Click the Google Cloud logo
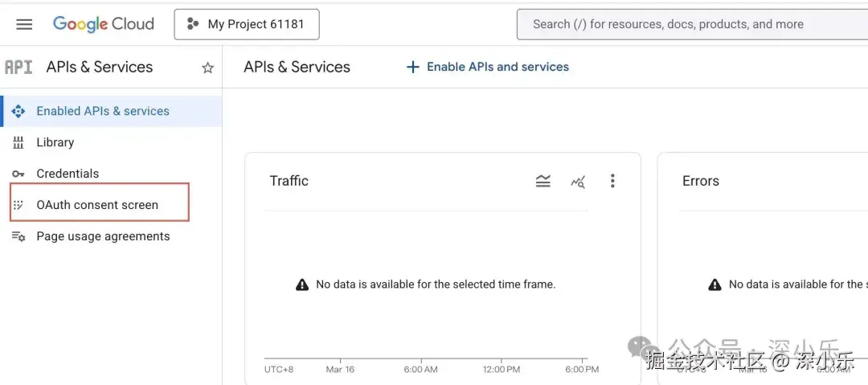 [x=103, y=24]
